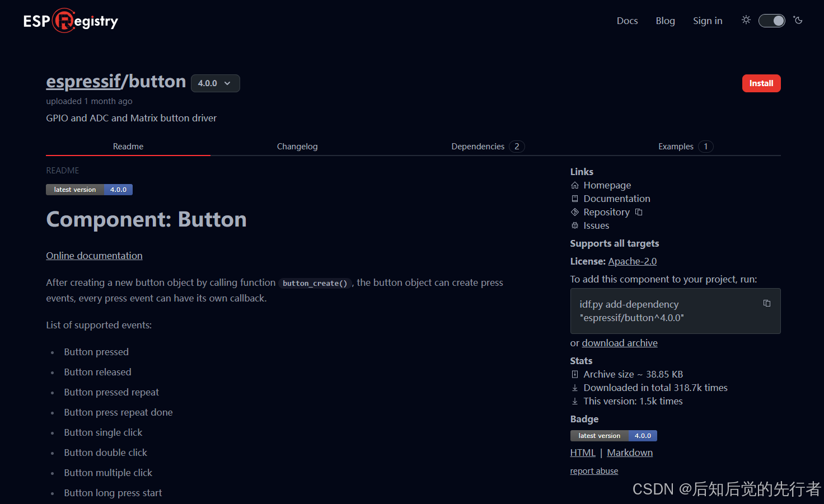
Task: Open the Issues link
Action: pos(596,225)
